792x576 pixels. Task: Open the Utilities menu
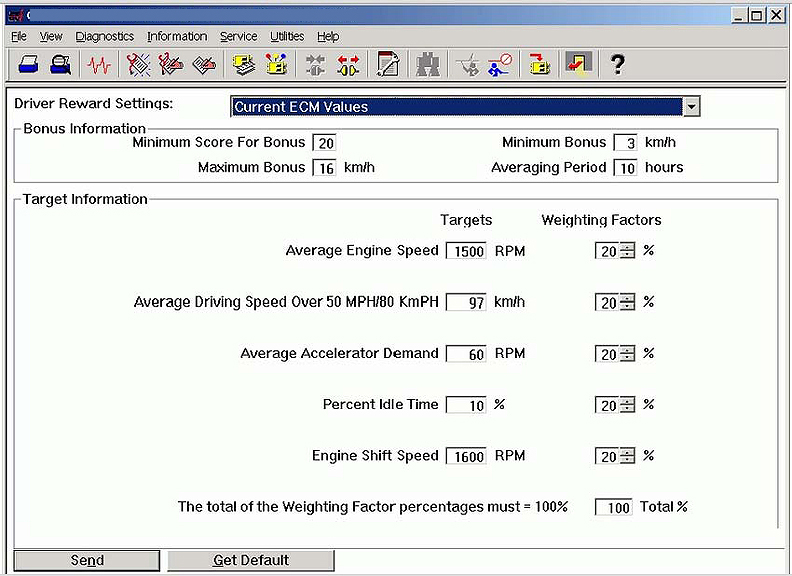(x=287, y=36)
